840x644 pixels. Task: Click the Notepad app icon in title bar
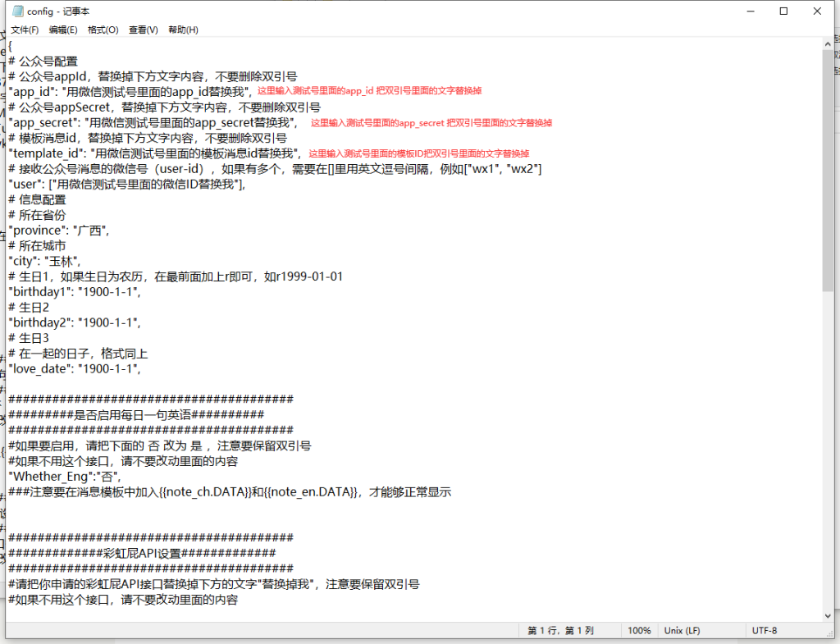[16, 11]
